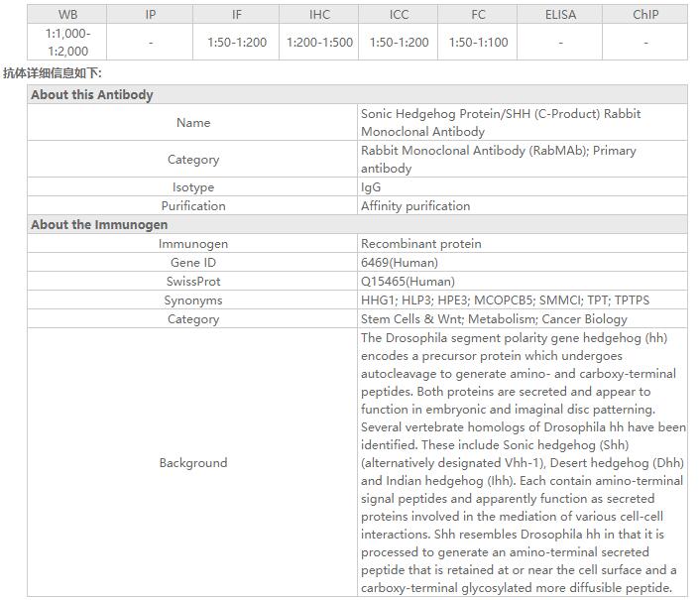Viewport: 700px width, 600px height.
Task: Click the About the Immunogen section header
Action: click(x=99, y=225)
